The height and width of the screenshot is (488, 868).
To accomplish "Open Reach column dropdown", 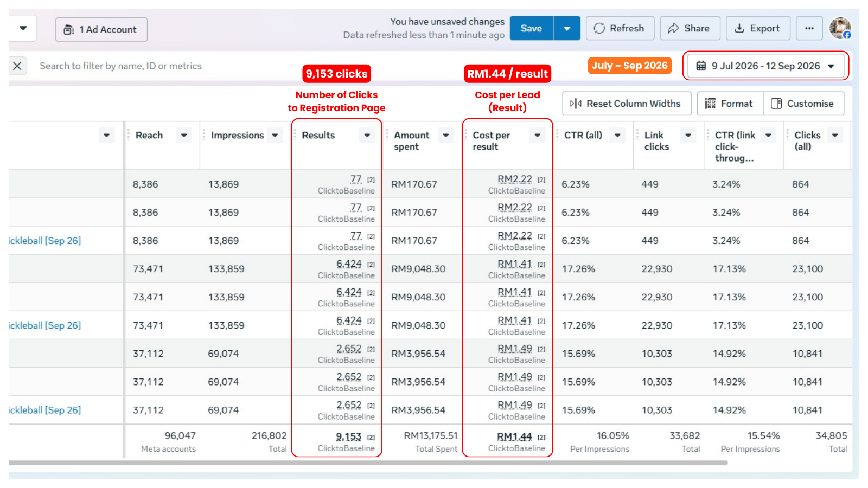I will pyautogui.click(x=184, y=135).
